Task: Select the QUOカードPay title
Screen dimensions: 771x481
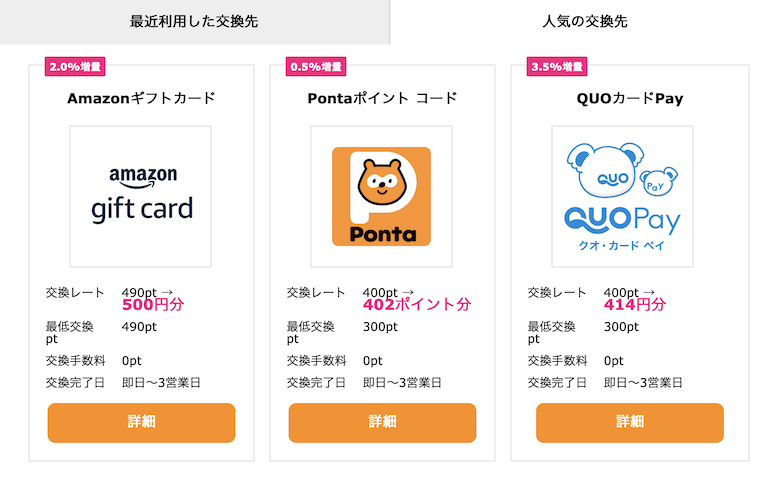Action: pyautogui.click(x=630, y=98)
